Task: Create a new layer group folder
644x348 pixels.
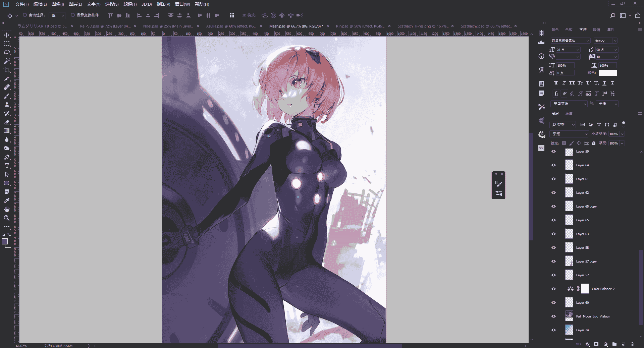Action: pos(614,344)
